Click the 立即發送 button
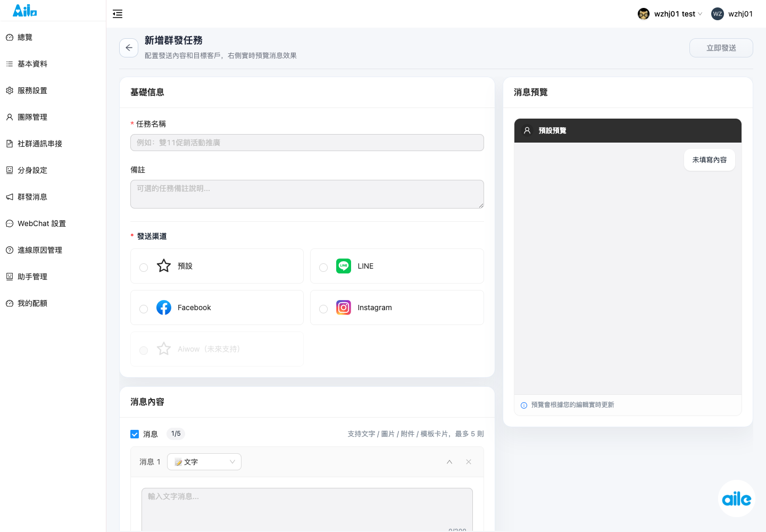This screenshot has height=532, width=766. pos(721,48)
